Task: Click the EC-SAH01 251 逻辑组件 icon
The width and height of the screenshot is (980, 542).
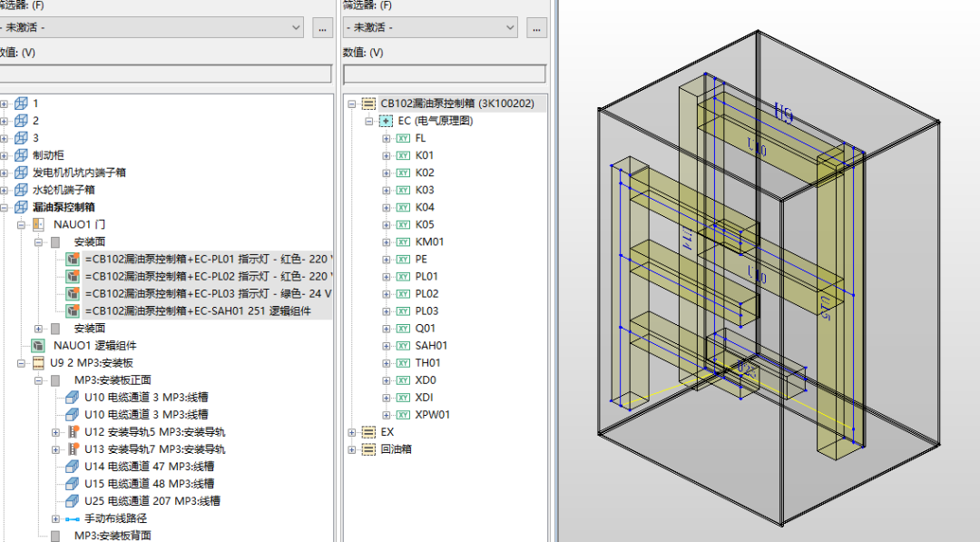Action: [73, 310]
